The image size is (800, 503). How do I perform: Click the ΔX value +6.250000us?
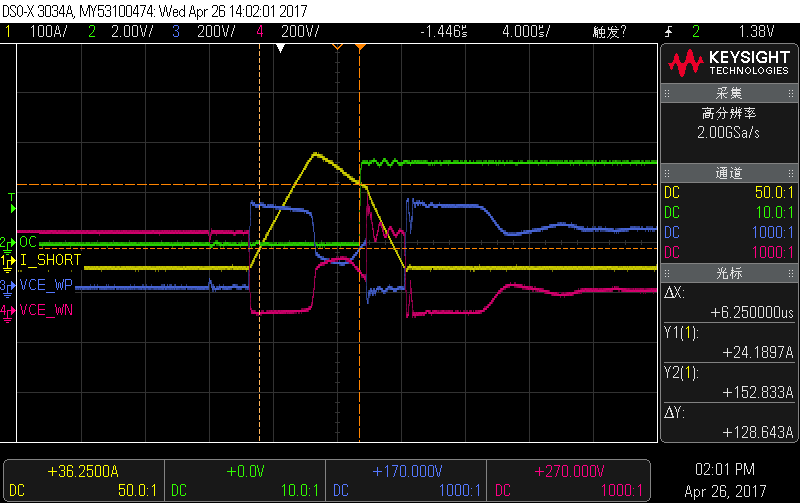coord(752,312)
